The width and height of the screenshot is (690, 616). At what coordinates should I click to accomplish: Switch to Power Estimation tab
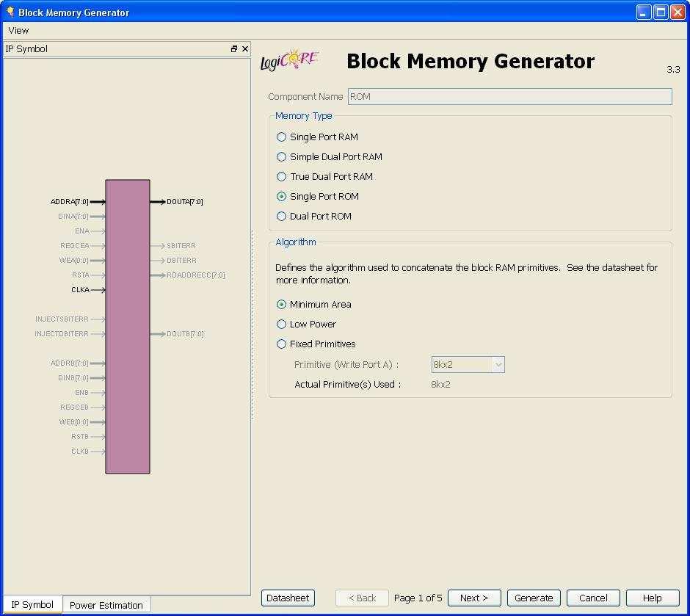(x=106, y=605)
